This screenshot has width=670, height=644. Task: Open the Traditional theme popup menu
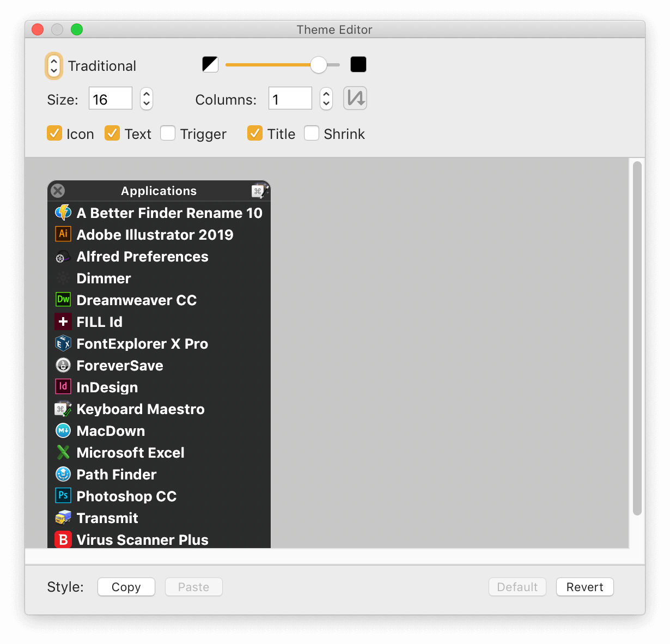click(x=54, y=66)
